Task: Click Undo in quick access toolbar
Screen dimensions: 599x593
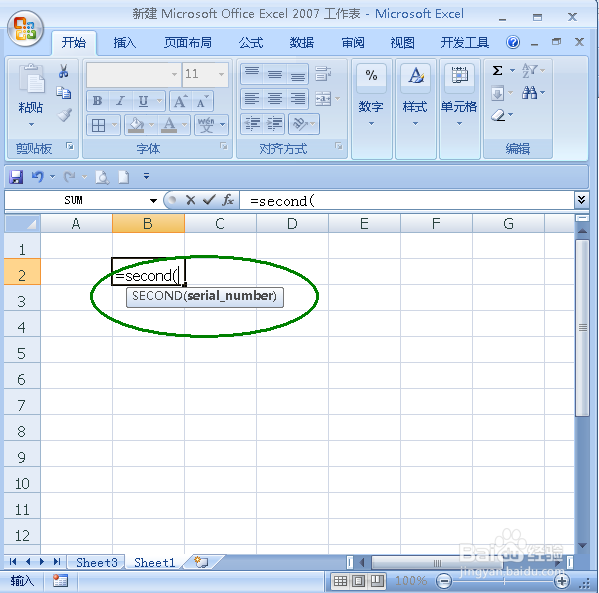Action: 37,177
